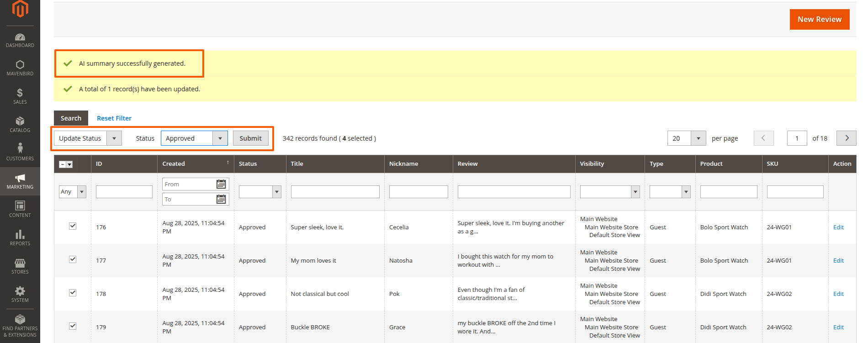Focus the Product filter input field
The width and height of the screenshot is (868, 343).
(729, 192)
